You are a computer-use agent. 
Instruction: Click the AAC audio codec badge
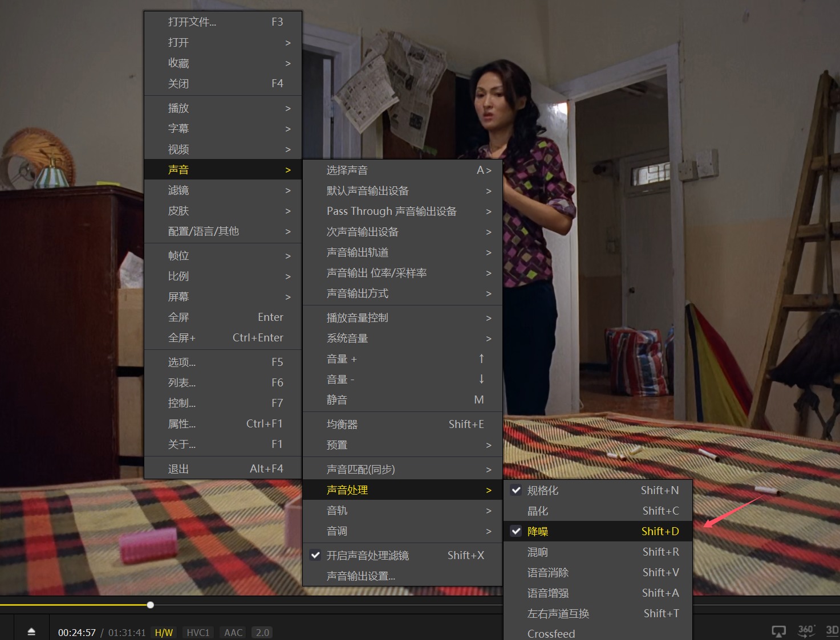233,633
